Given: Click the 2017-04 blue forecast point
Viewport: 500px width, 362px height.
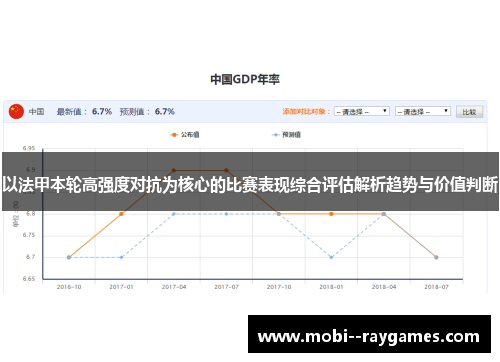Looking at the screenshot, I should [174, 214].
